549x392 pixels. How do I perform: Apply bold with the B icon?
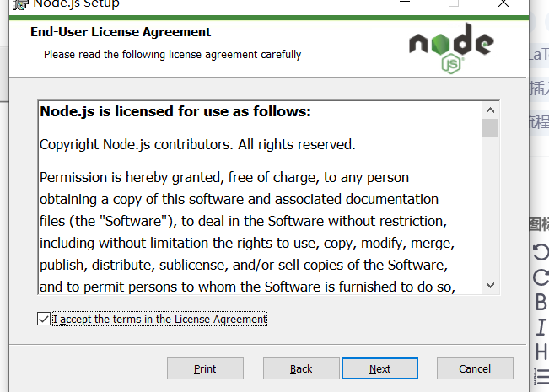tap(541, 302)
